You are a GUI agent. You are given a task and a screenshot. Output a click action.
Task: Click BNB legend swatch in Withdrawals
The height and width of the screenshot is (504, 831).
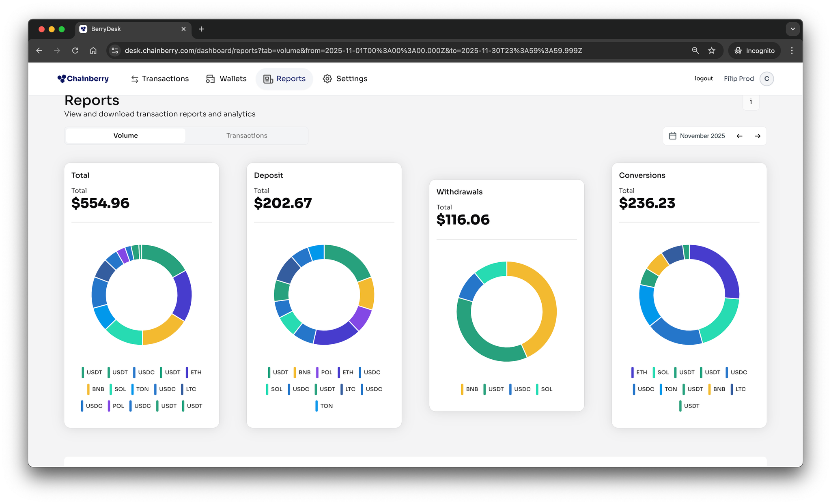[463, 389]
